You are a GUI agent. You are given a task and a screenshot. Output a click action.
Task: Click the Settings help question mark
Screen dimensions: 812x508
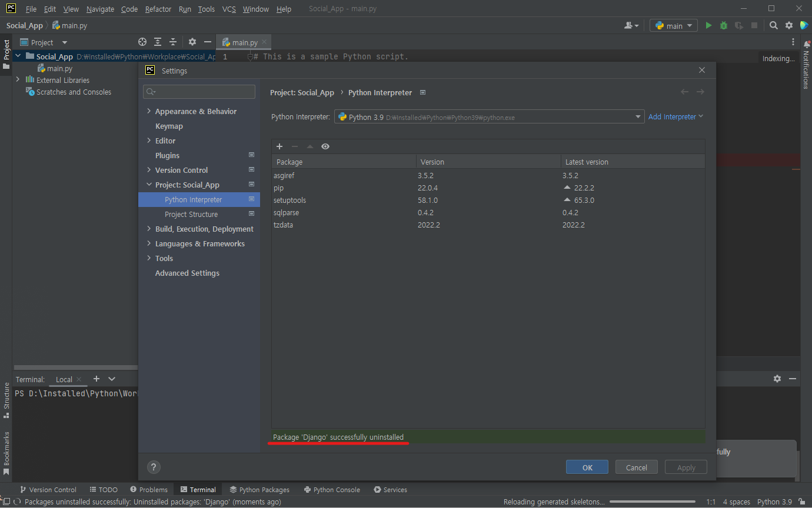click(153, 467)
